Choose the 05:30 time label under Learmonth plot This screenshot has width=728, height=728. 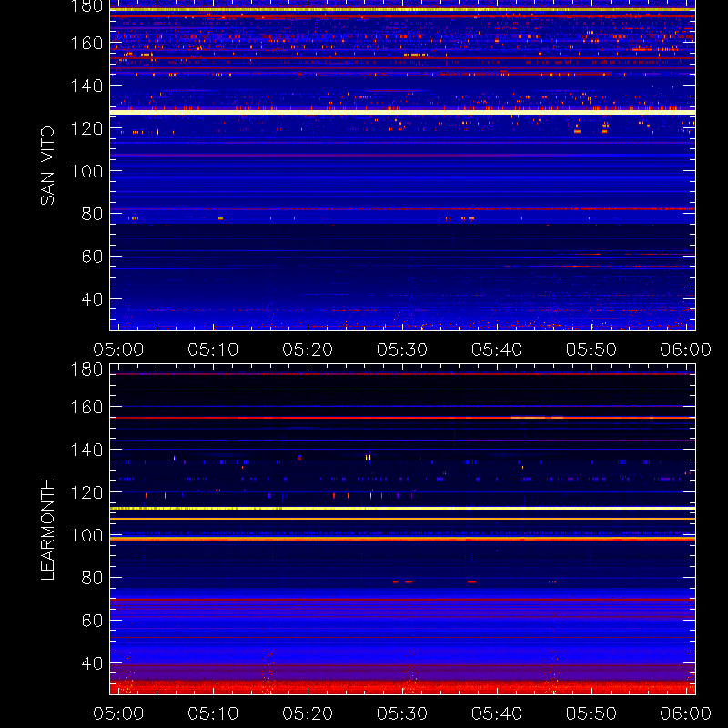[x=402, y=713]
